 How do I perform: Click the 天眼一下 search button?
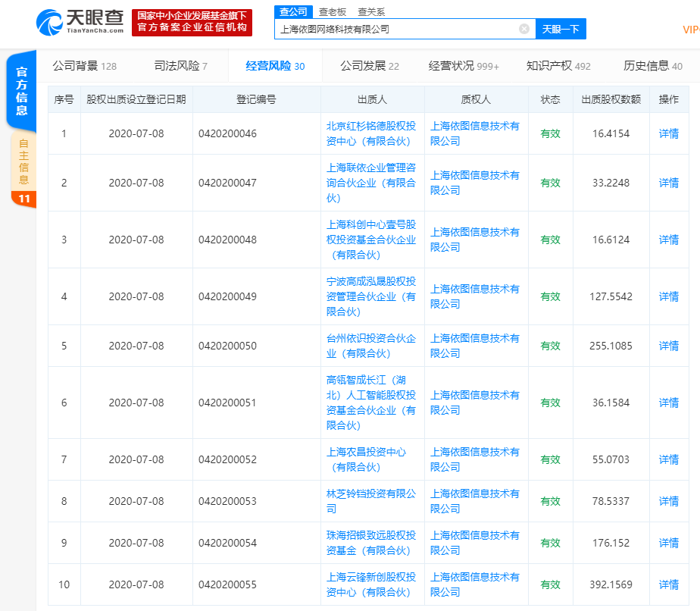coord(561,29)
